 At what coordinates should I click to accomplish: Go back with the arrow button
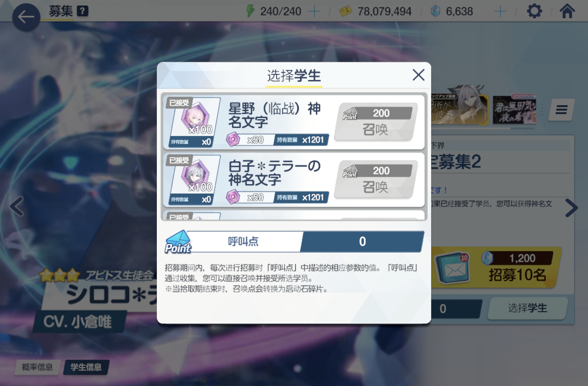point(26,17)
